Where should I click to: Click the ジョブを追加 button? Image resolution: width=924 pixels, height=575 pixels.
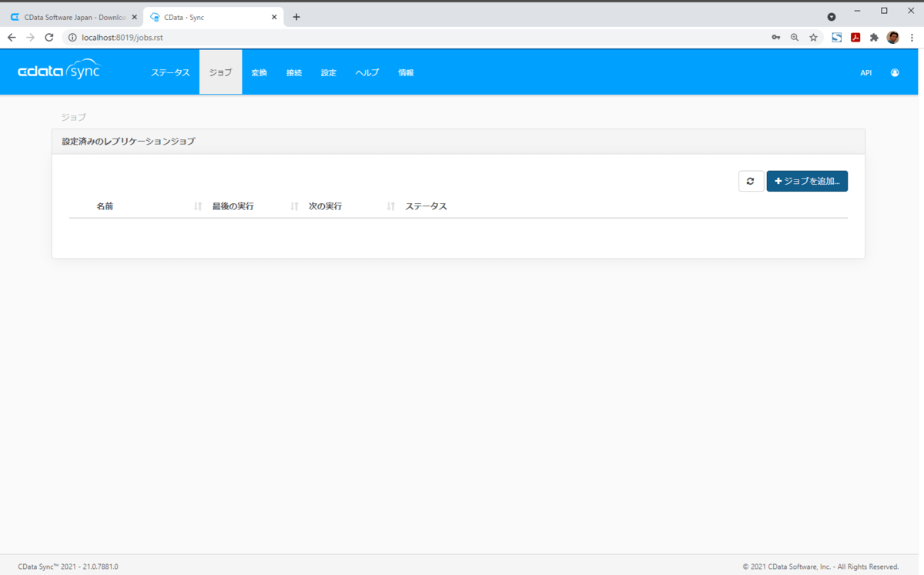click(x=807, y=181)
